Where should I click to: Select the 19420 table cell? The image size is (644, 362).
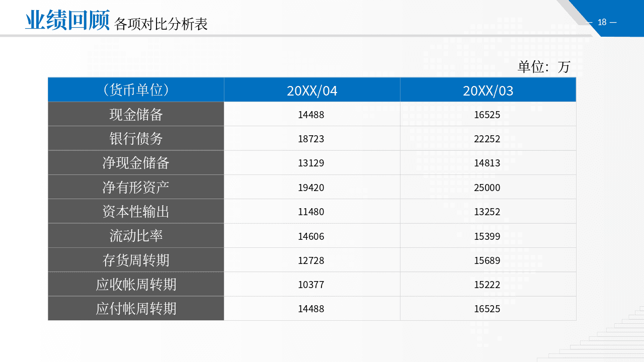point(312,187)
